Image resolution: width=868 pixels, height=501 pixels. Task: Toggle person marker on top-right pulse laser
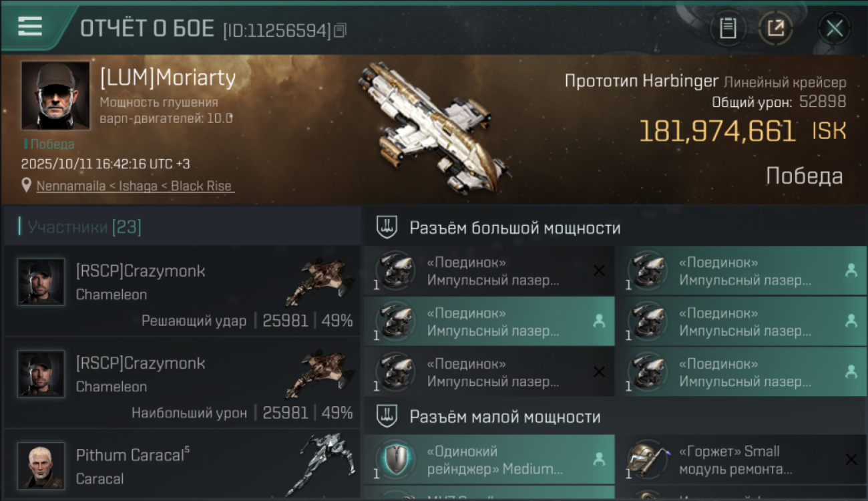851,271
